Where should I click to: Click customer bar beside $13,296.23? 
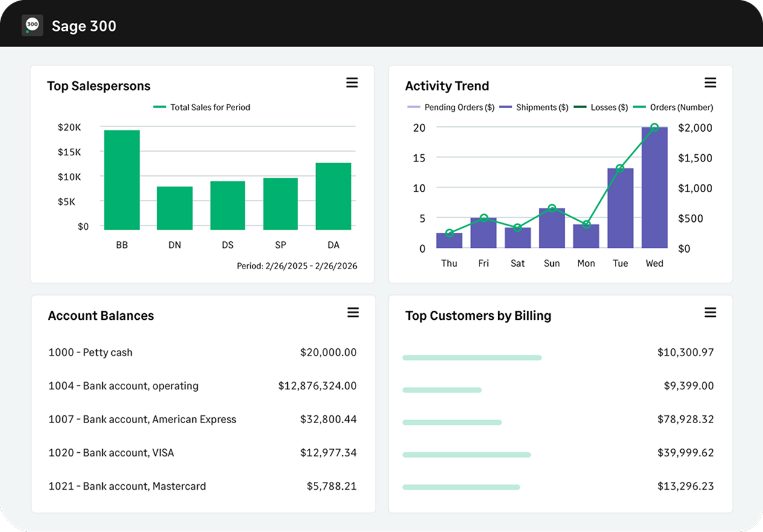461,487
